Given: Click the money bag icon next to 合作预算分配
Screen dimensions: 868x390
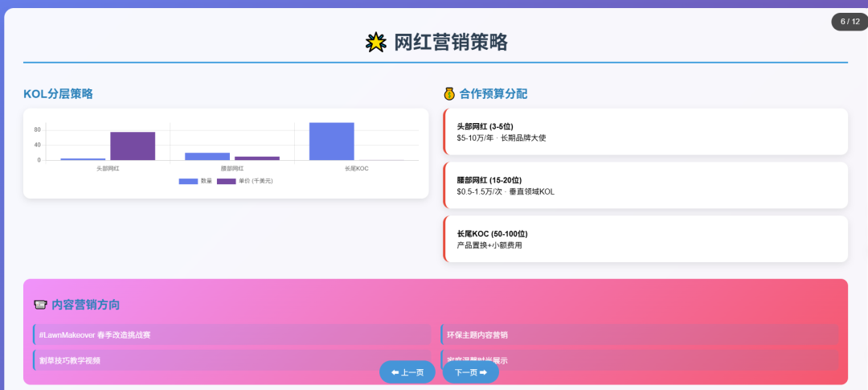Looking at the screenshot, I should tap(449, 93).
